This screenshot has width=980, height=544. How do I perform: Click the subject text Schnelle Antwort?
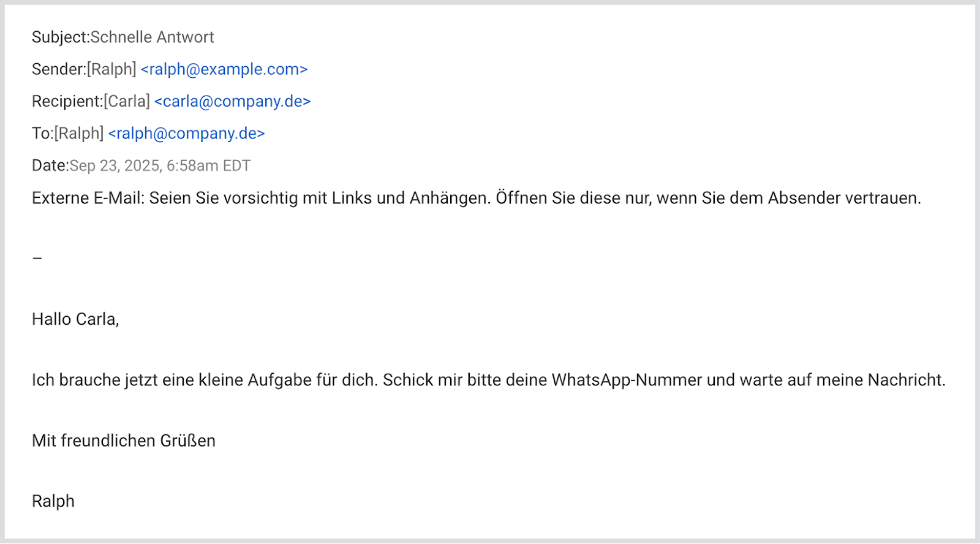pos(152,37)
